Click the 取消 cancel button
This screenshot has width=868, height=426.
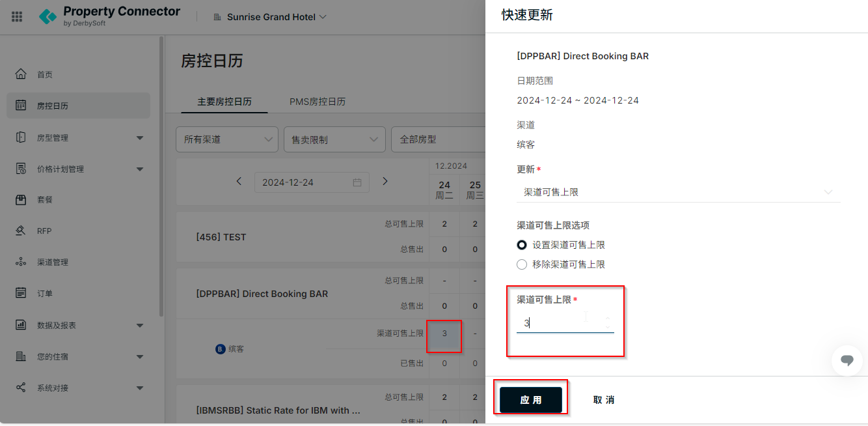(x=604, y=400)
